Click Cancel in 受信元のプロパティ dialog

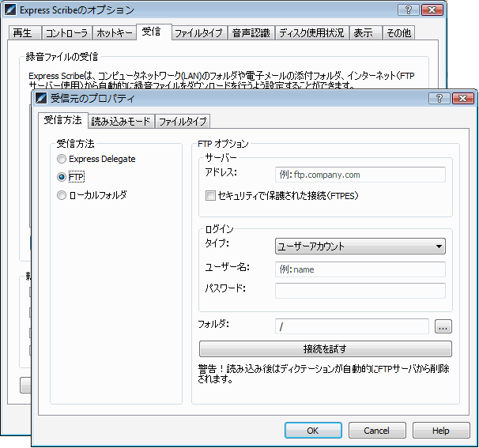(377, 431)
